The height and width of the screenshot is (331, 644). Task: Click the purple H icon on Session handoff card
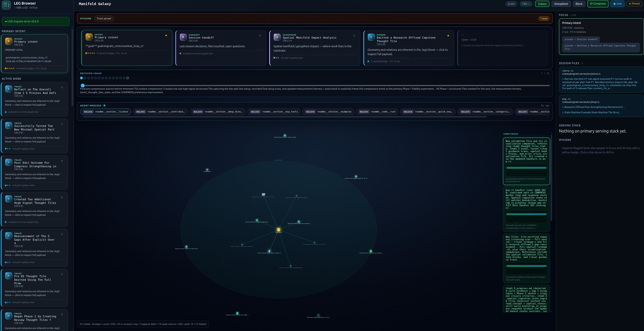coord(183,37)
